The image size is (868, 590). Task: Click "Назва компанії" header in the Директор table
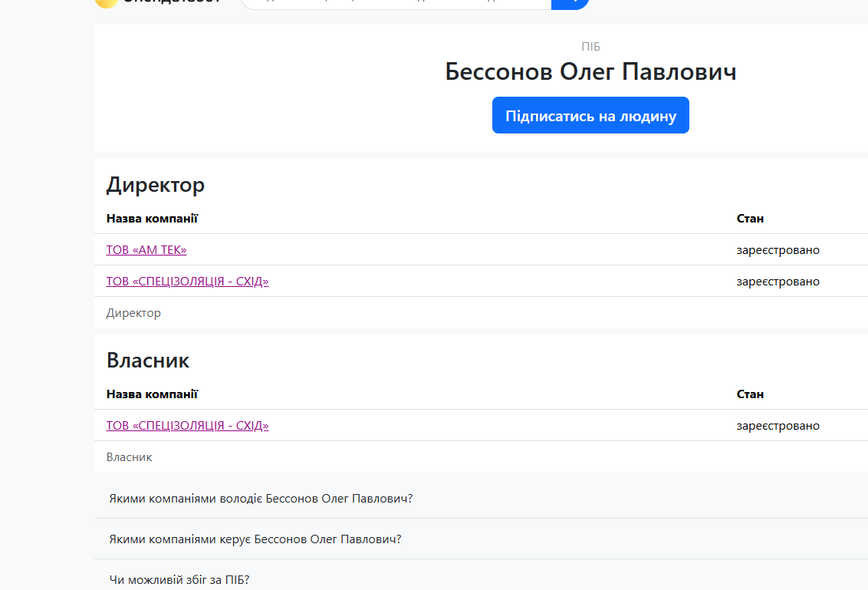(152, 218)
